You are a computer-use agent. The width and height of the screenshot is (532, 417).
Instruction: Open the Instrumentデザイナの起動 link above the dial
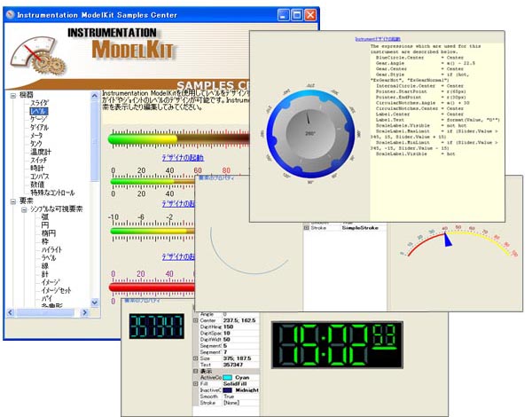click(378, 39)
